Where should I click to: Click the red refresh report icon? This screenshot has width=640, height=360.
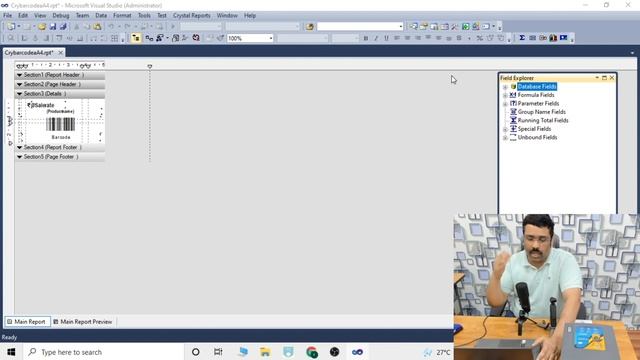(x=196, y=38)
